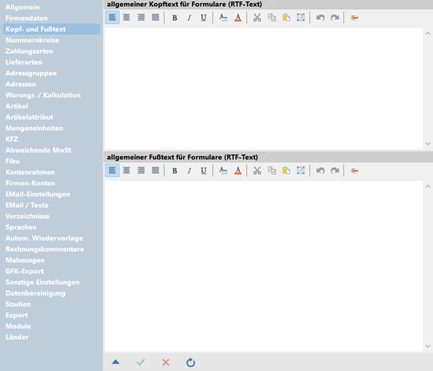The height and width of the screenshot is (371, 433).
Task: Go to Nummernkreise settings
Action: point(32,40)
